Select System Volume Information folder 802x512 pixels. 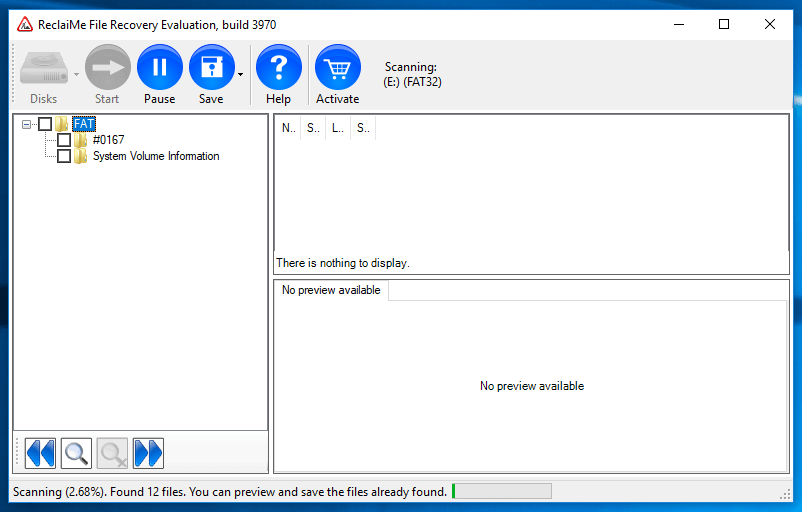[x=156, y=156]
